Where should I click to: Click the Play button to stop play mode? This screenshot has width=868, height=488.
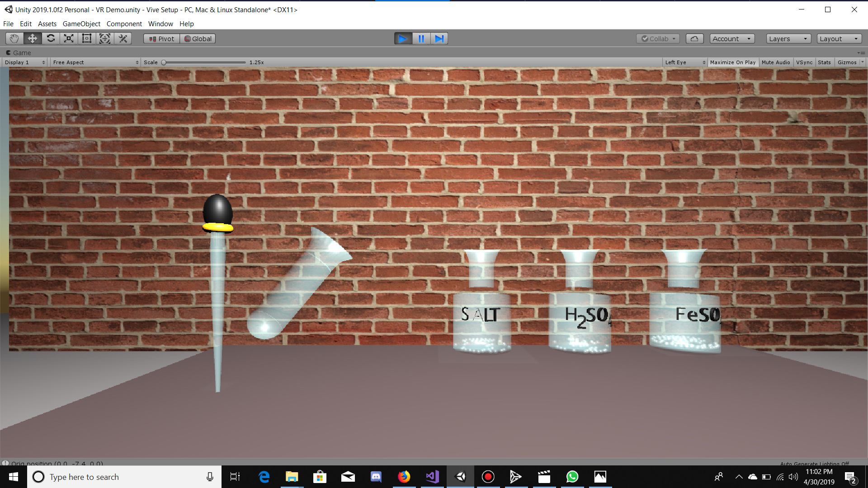pyautogui.click(x=403, y=38)
